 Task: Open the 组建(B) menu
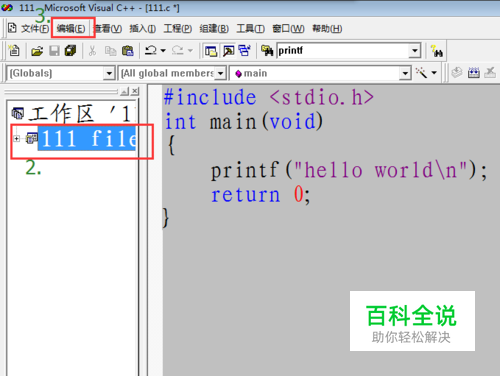pos(214,29)
